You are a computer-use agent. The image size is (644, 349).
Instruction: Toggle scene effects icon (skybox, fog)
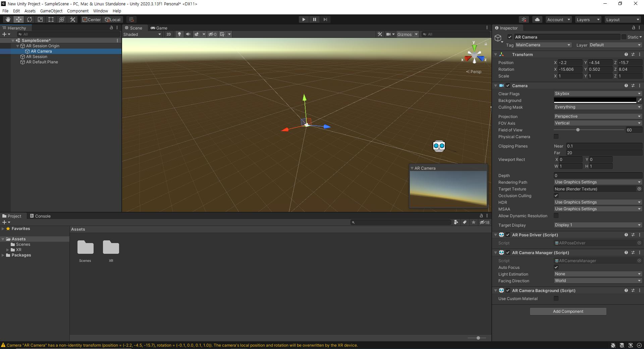(x=197, y=34)
